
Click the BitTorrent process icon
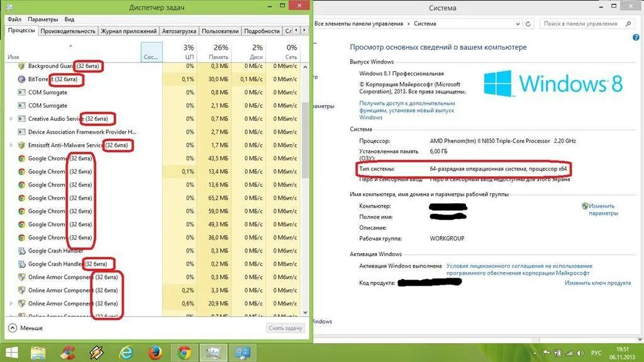[x=22, y=79]
